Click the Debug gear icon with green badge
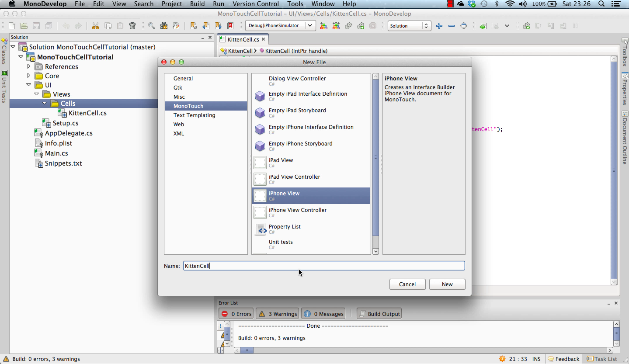Image resolution: width=629 pixels, height=364 pixels. pos(361,26)
